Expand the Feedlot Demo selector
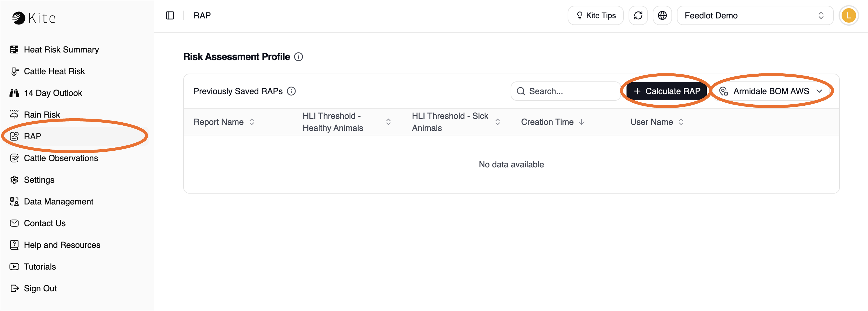The width and height of the screenshot is (868, 311). (x=755, y=15)
